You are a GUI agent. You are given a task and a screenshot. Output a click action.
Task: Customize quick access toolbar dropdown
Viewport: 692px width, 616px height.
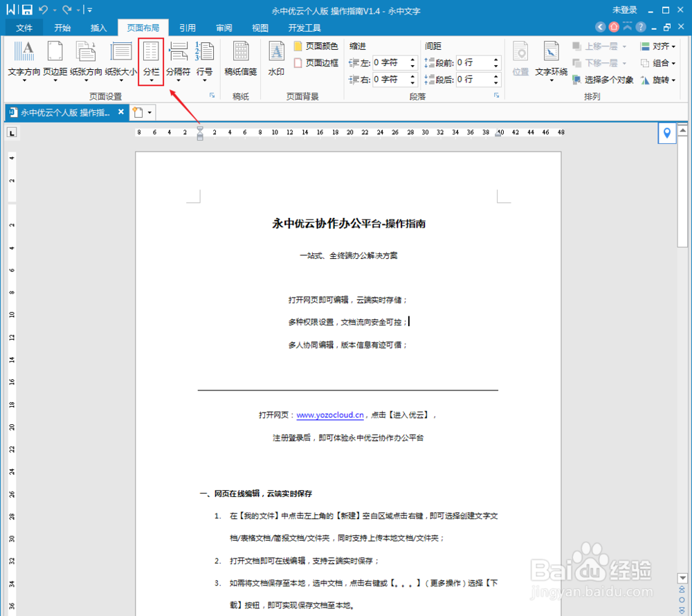coord(90,10)
